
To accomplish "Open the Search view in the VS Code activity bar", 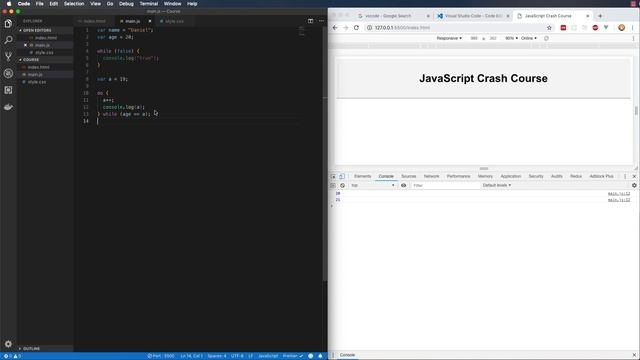I will [x=8, y=40].
